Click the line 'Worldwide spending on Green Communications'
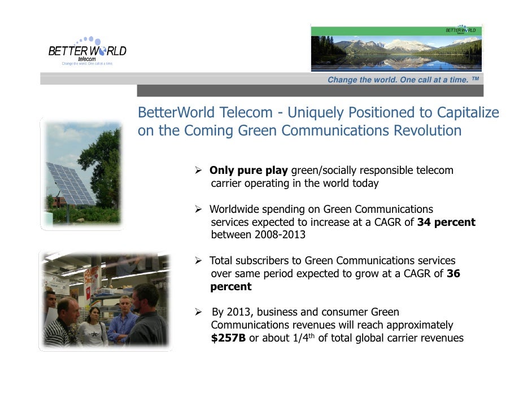The width and height of the screenshot is (532, 411). point(321,209)
